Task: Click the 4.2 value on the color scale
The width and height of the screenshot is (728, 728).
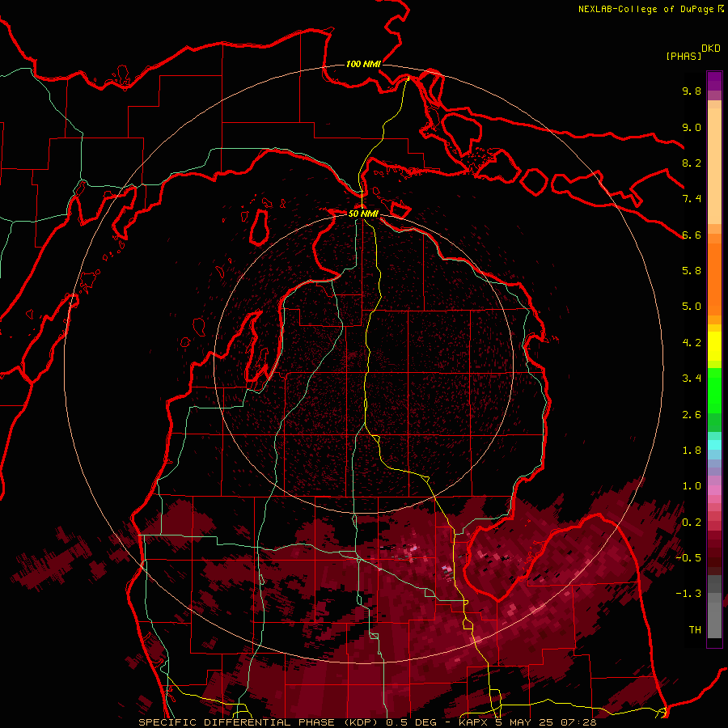Action: coord(692,343)
